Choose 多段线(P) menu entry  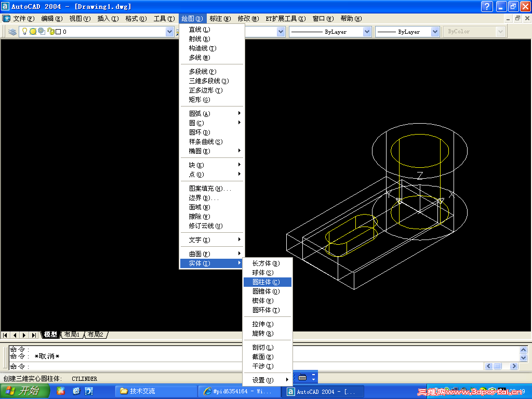click(212, 72)
